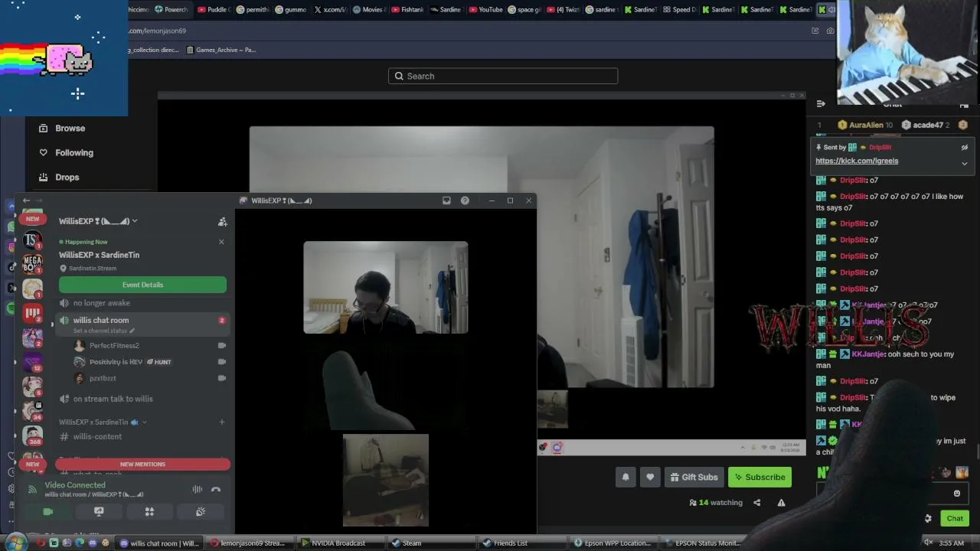Viewport: 980px width, 551px height.
Task: Open the pinned kick.com/igreels link
Action: (857, 161)
